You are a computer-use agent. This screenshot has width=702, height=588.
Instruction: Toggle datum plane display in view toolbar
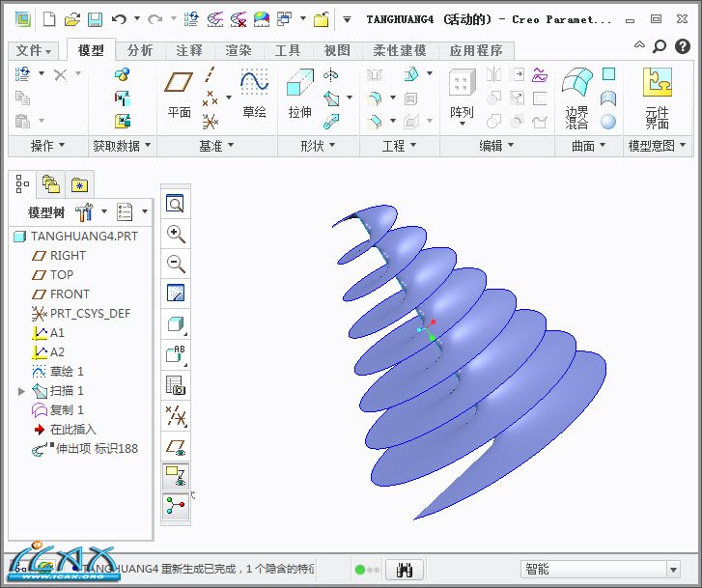click(x=176, y=447)
